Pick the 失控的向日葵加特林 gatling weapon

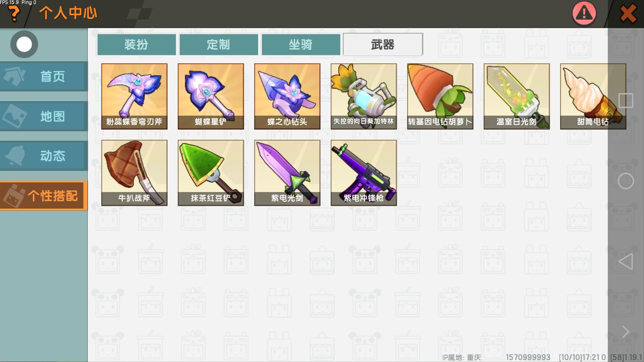(x=364, y=97)
